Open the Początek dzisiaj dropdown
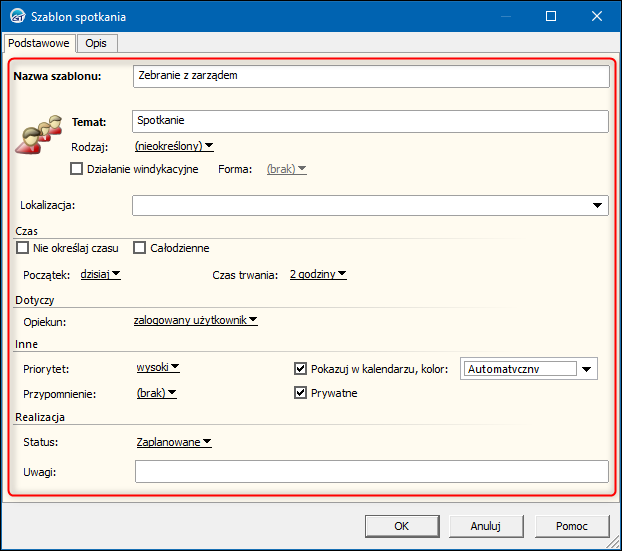The width and height of the screenshot is (622, 551). (x=100, y=274)
